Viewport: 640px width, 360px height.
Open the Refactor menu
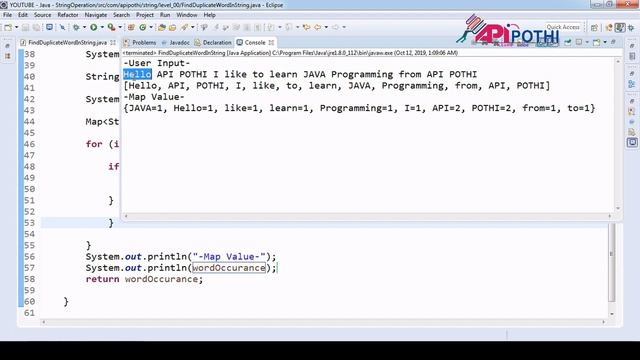click(x=68, y=15)
